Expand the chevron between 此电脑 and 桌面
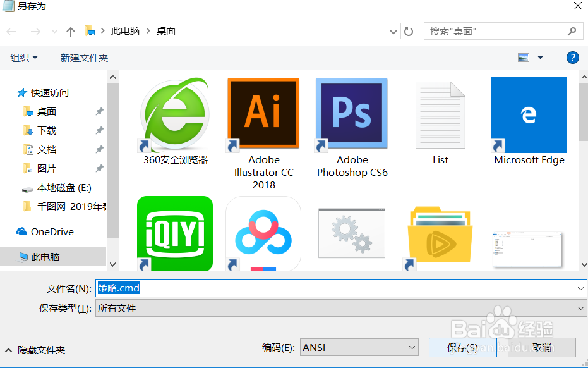Image resolution: width=588 pixels, height=368 pixels. [148, 31]
